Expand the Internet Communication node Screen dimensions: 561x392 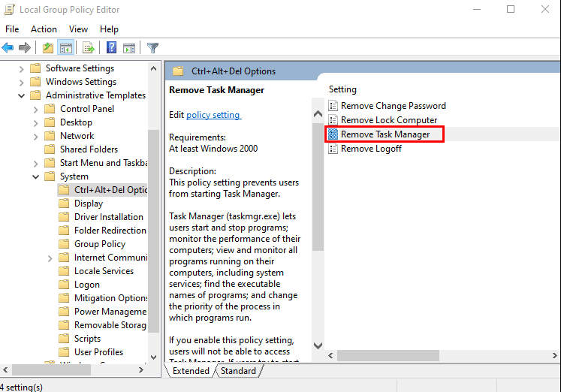pos(50,258)
